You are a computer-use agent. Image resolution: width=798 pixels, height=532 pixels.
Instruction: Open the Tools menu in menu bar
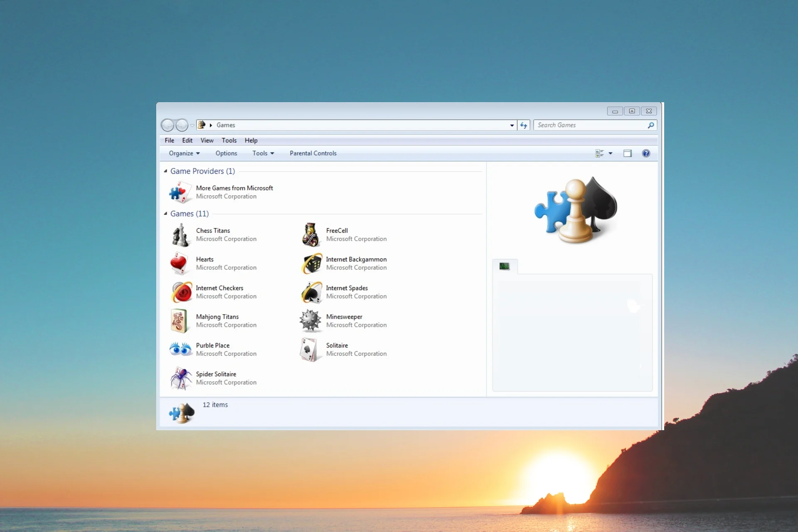point(229,140)
